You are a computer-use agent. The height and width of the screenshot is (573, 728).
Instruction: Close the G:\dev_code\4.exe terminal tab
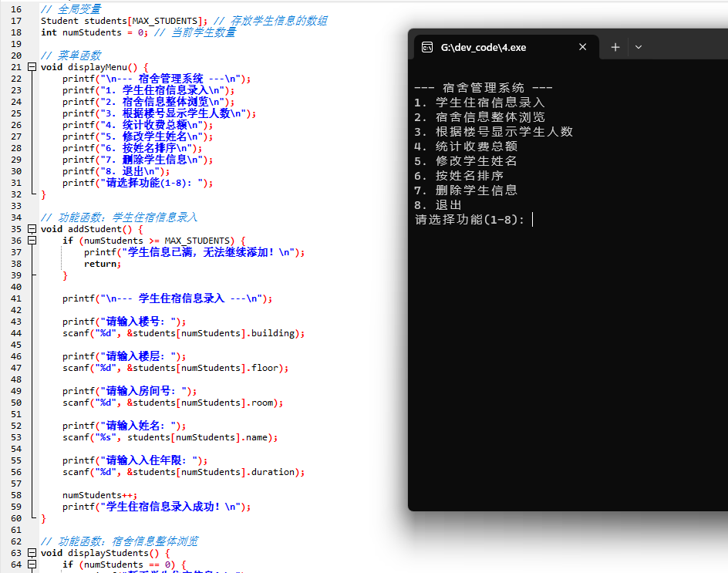[x=583, y=47]
